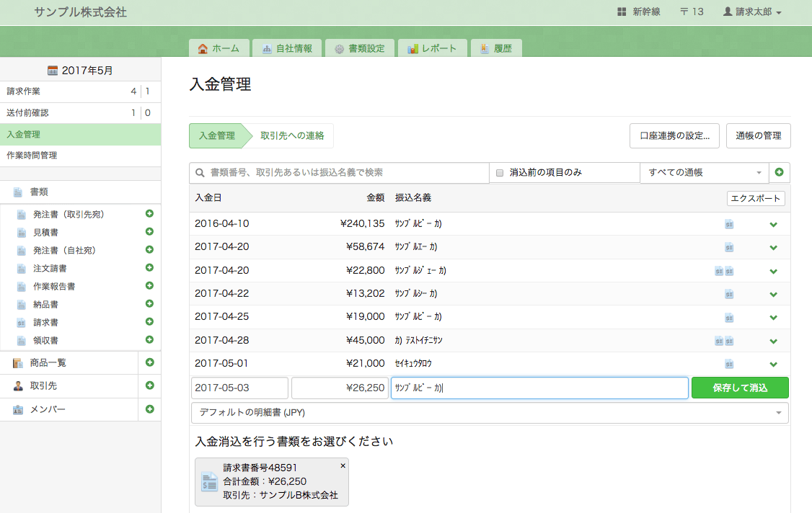812x513 pixels.
Task: Expand the 2017-04-25 payment row chevron
Action: click(x=773, y=318)
